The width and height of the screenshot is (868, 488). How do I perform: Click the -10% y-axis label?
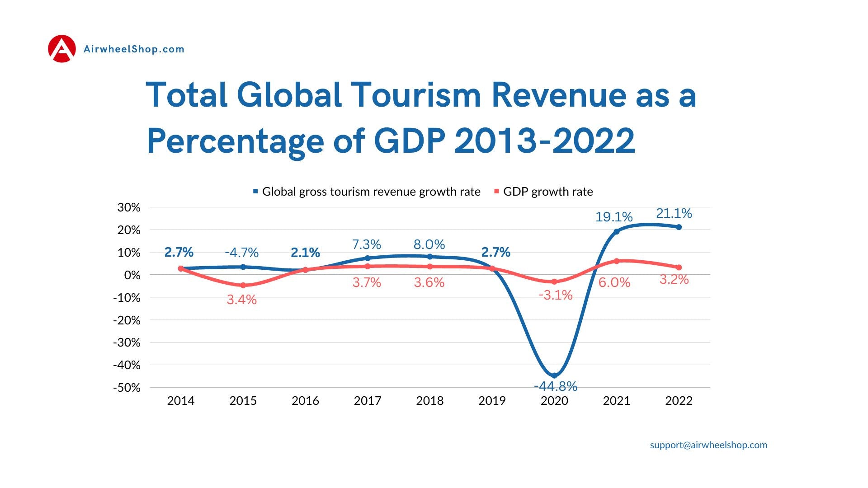[x=127, y=298]
